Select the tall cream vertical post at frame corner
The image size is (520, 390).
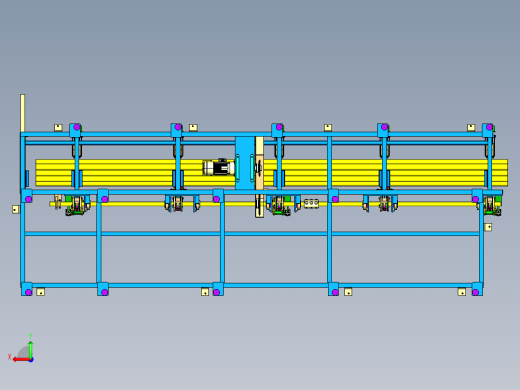click(22, 113)
